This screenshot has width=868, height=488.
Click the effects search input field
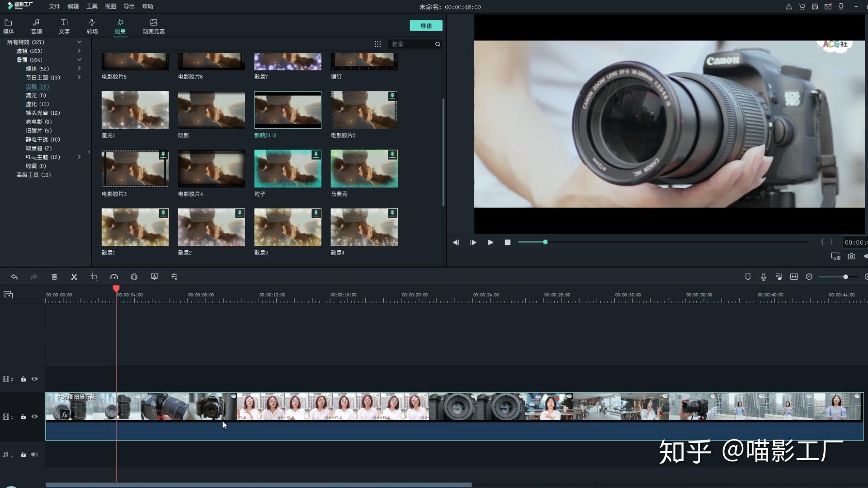click(411, 44)
